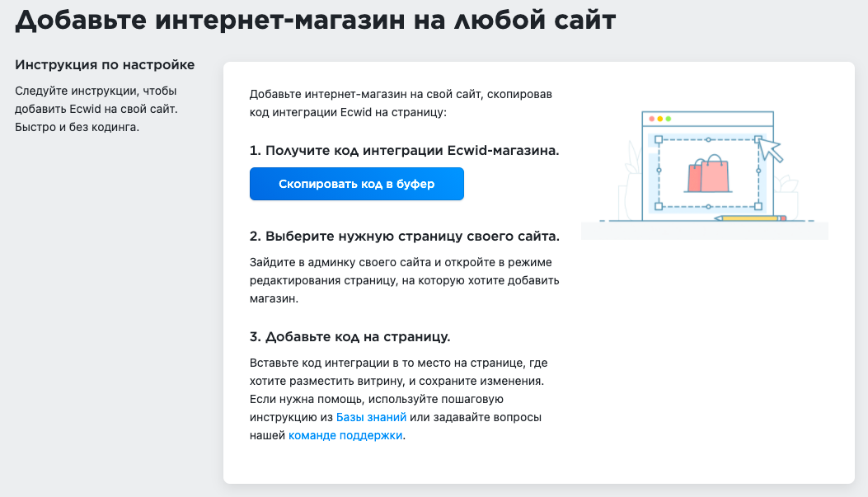
Task: Click the 'Скопировать код в буфер' button
Action: pos(356,184)
